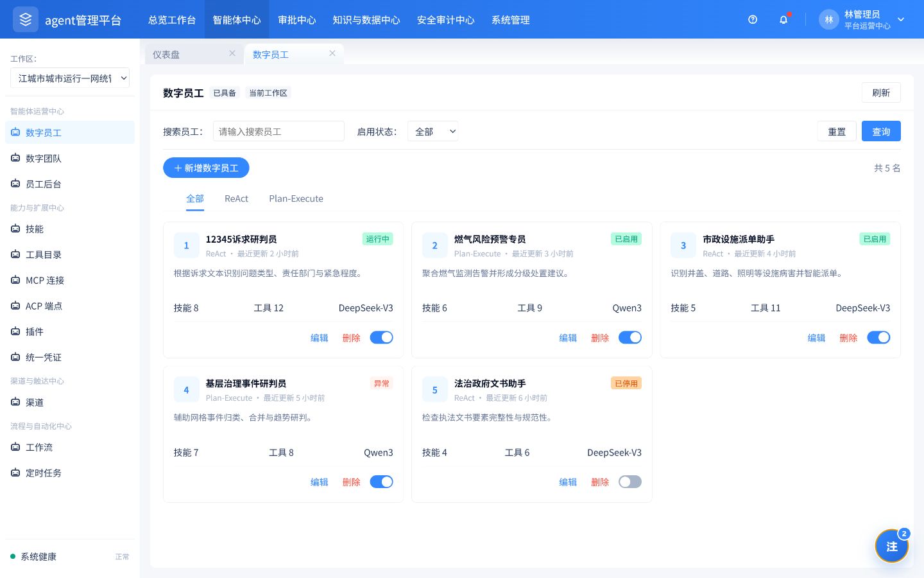This screenshot has width=924, height=578.
Task: Open 审批中心 in top navigation
Action: [x=297, y=20]
